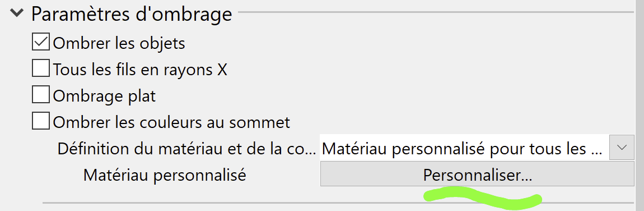
Task: Click the green highlight stroke under Personnaliser
Action: coord(483,196)
